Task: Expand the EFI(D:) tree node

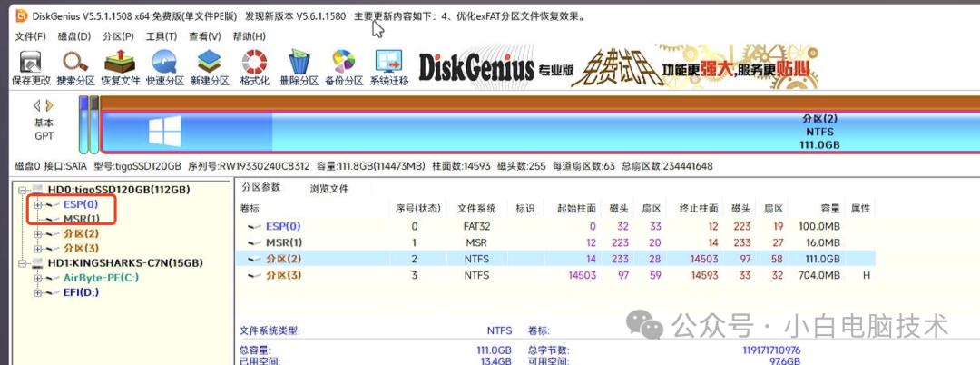Action: coord(37,291)
